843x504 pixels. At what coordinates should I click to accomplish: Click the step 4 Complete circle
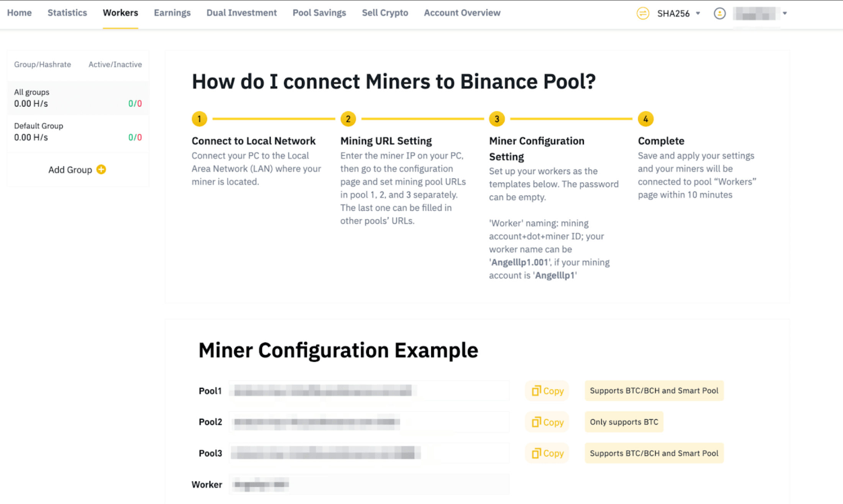tap(645, 119)
